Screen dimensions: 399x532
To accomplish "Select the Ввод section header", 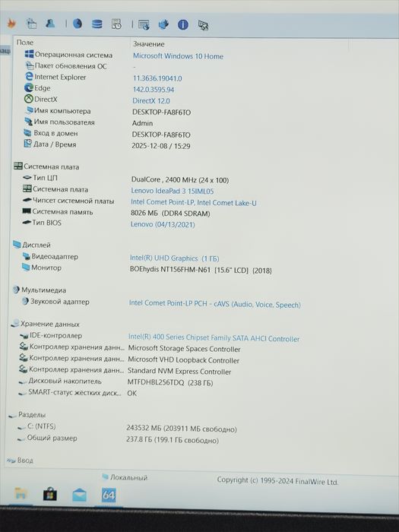I will (x=25, y=460).
